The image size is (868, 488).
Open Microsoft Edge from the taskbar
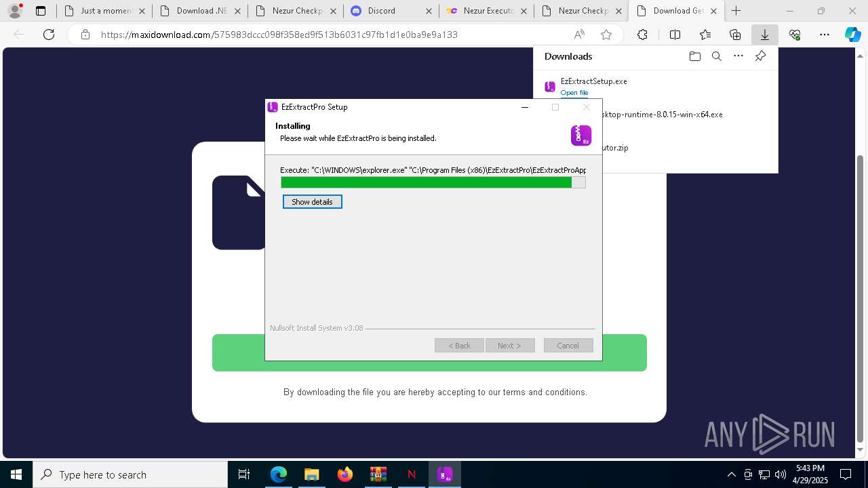[x=279, y=474]
